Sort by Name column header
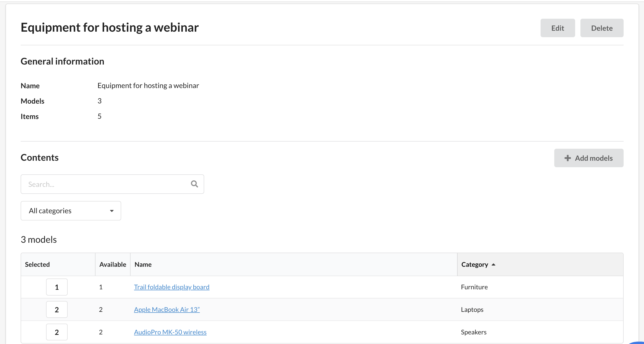The image size is (644, 344). 143,265
